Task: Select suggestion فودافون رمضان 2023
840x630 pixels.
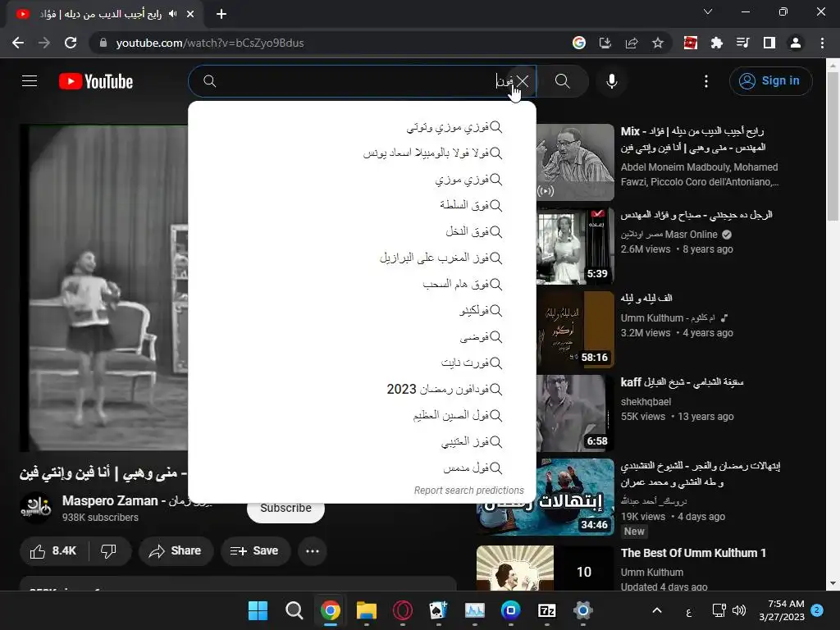Action: coord(362,390)
